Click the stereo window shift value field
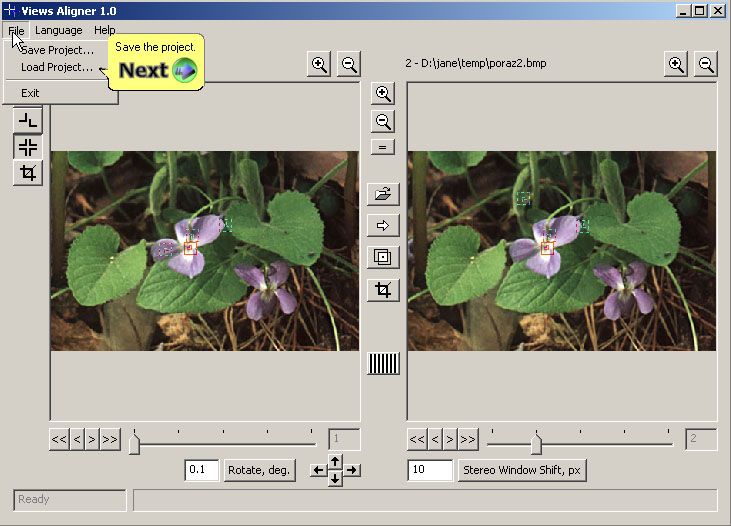 click(430, 470)
